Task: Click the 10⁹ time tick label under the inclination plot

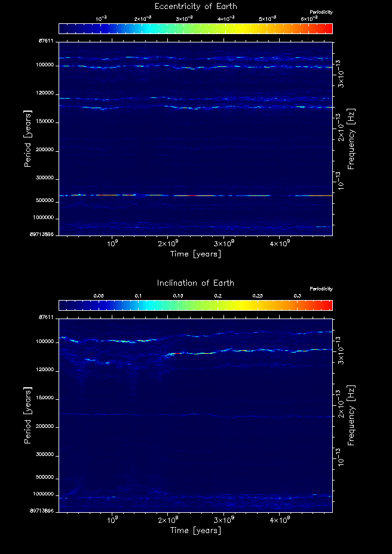Action: 112,519
